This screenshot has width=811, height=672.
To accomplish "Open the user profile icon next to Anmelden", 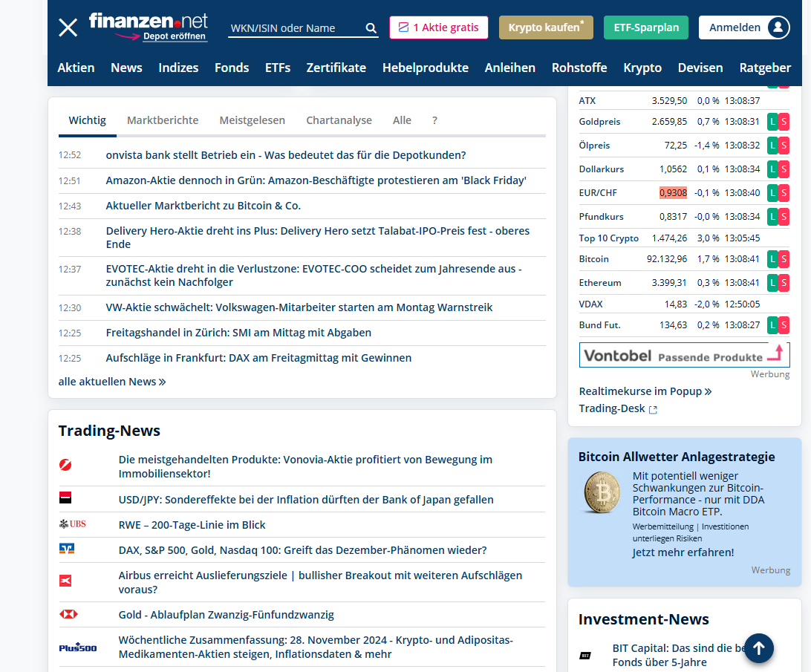I will [x=778, y=27].
